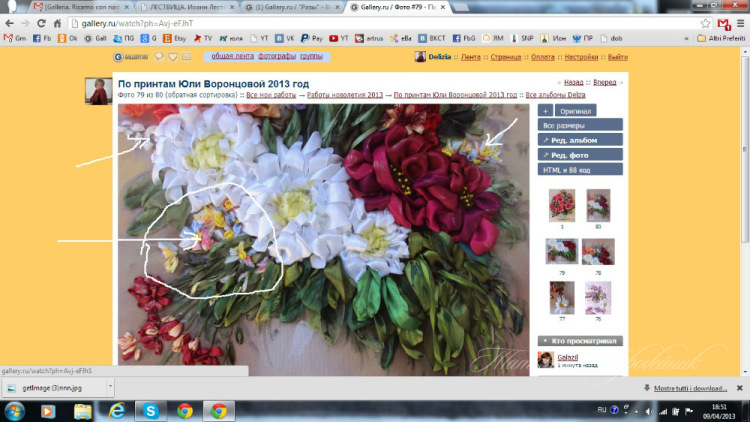Image resolution: width=750 pixels, height=422 pixels.
Task: Open фотографы link
Action: tap(277, 56)
